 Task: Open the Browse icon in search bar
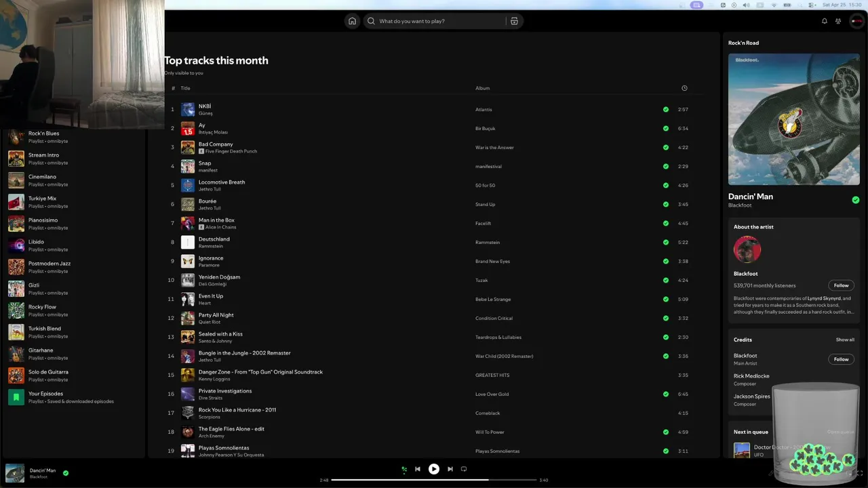[x=514, y=21]
